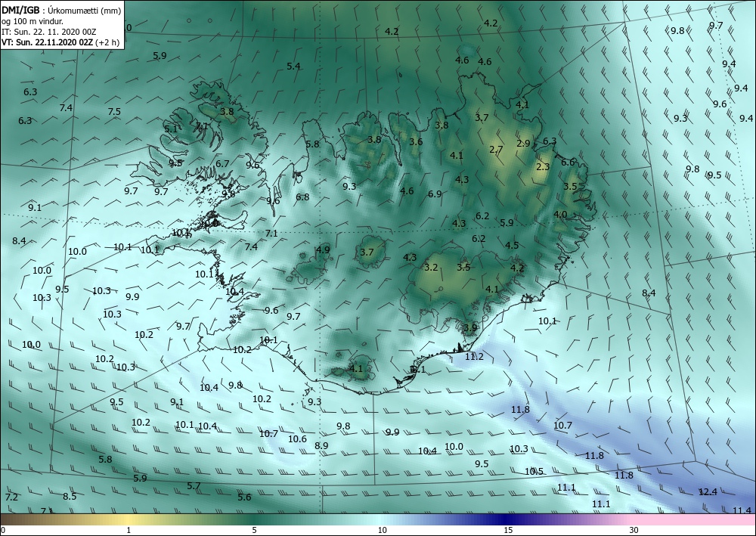
Task: Click the map value '11.4'
Action: pos(742,510)
